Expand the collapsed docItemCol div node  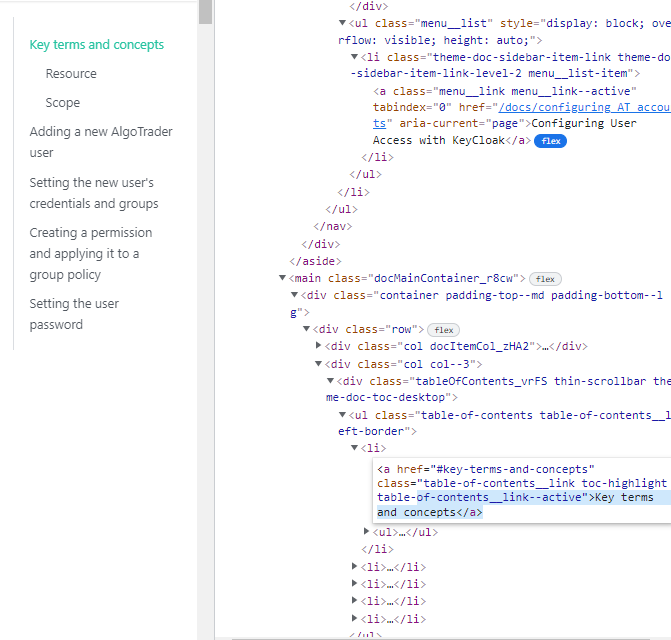tap(318, 346)
